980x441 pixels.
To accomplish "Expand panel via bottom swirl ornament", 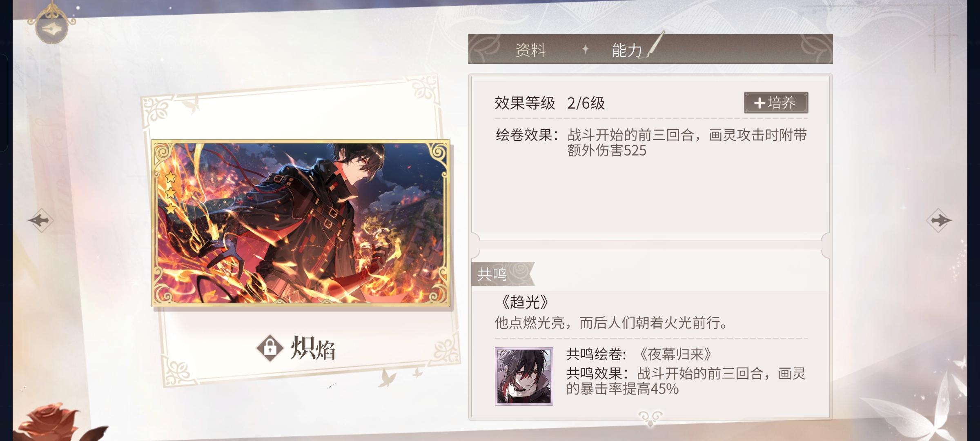I will [650, 418].
